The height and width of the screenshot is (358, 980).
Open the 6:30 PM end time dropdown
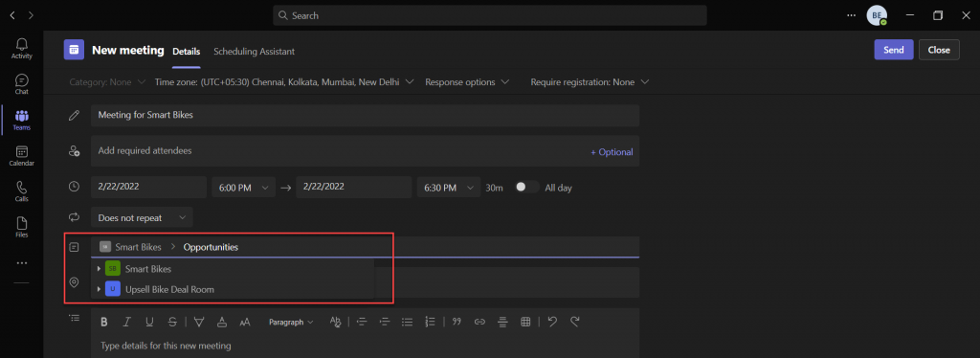pyautogui.click(x=449, y=187)
